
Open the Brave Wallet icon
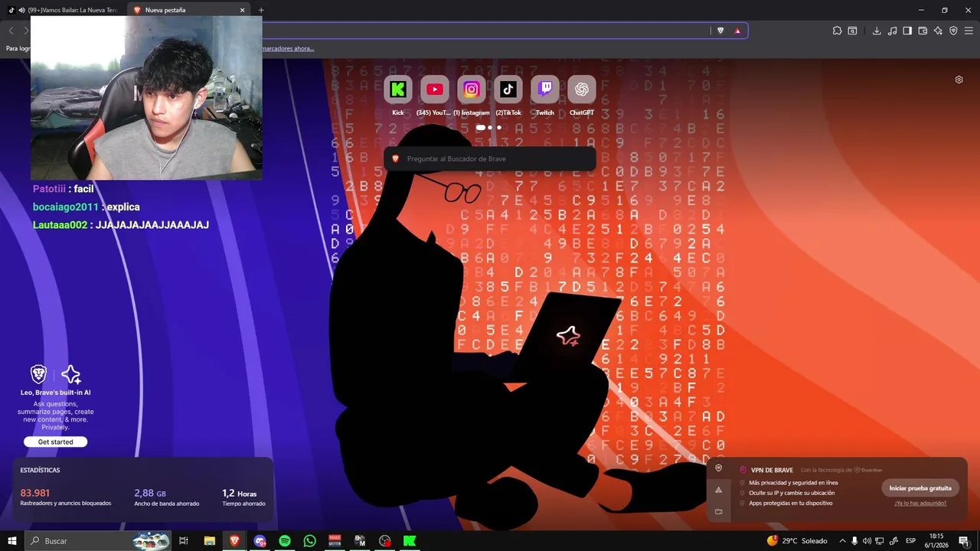[923, 31]
